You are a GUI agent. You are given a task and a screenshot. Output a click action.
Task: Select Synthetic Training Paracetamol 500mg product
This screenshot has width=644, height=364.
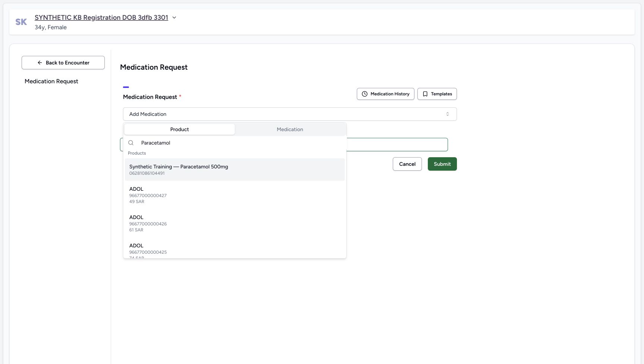tap(235, 170)
